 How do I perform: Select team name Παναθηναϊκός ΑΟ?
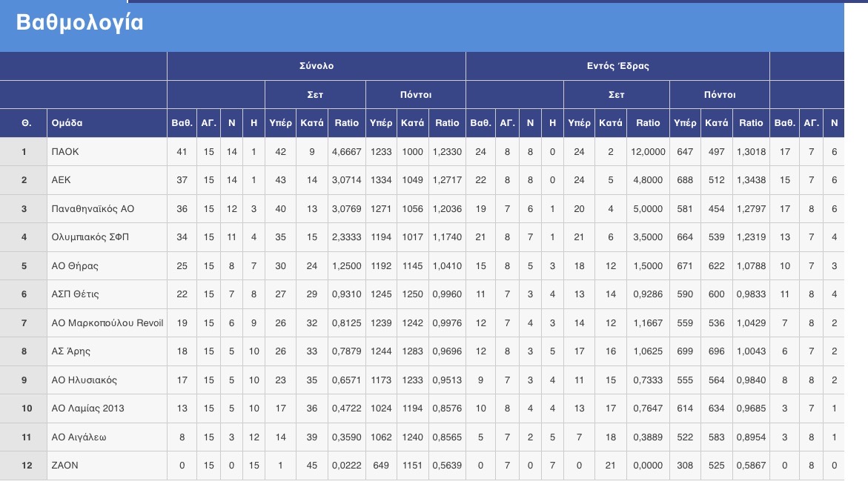click(93, 209)
